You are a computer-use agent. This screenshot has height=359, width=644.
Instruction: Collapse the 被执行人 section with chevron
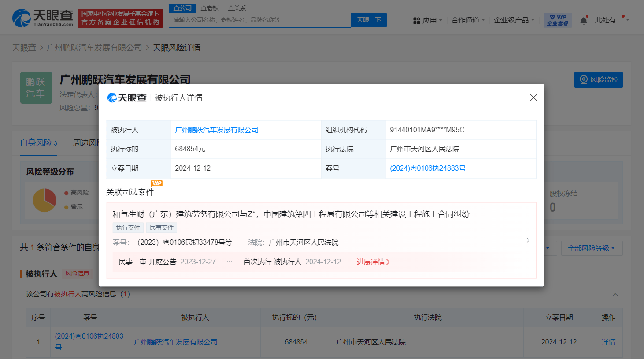coord(615,295)
